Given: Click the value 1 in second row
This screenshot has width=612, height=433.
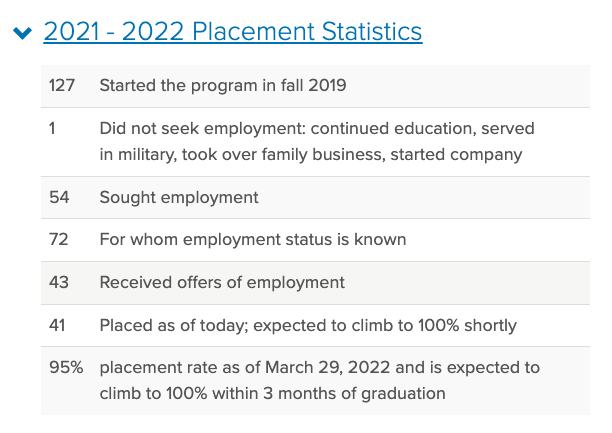Looking at the screenshot, I should pyautogui.click(x=53, y=129).
